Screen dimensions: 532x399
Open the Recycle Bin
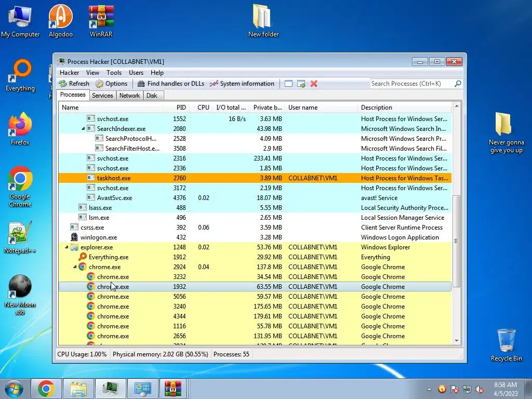pos(506,345)
